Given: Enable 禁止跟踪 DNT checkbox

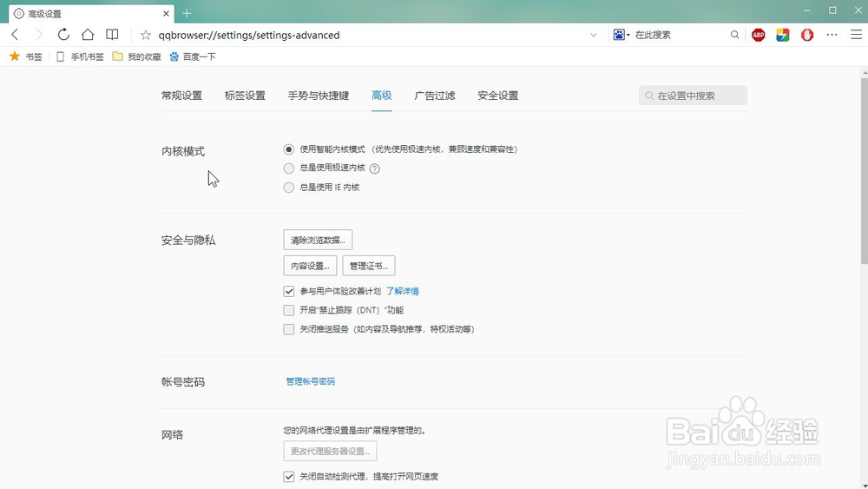Looking at the screenshot, I should tap(288, 310).
